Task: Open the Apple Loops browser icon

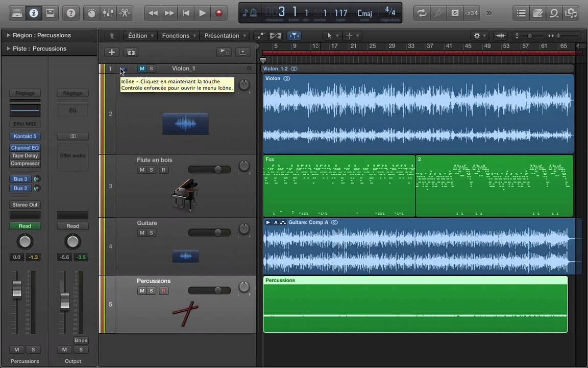Action: point(554,13)
